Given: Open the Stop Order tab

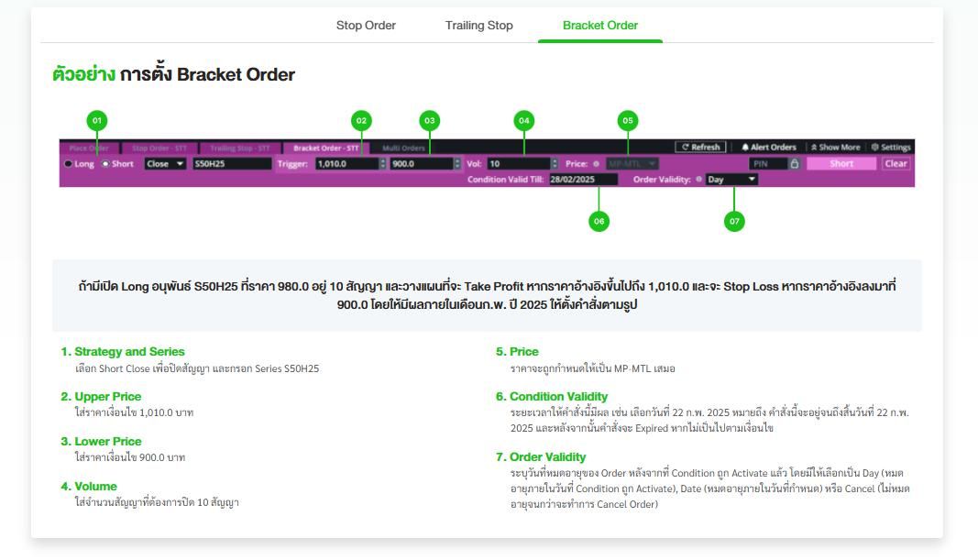Looking at the screenshot, I should pos(366,26).
